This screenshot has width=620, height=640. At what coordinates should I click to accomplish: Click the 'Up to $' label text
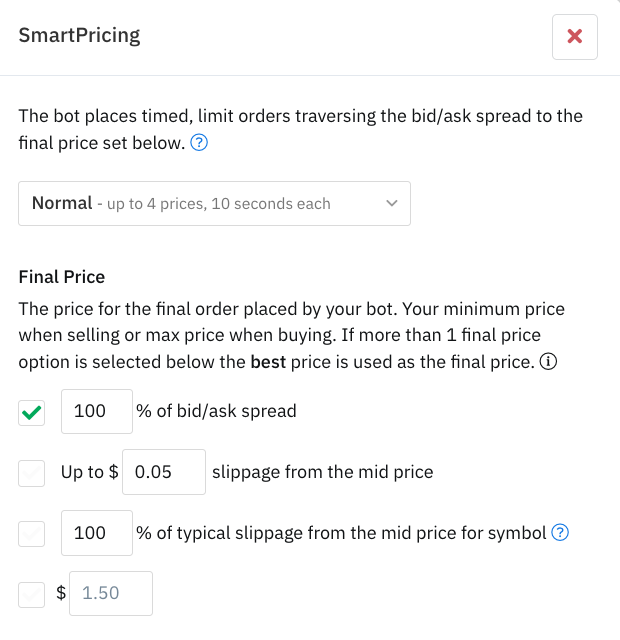pyautogui.click(x=88, y=472)
